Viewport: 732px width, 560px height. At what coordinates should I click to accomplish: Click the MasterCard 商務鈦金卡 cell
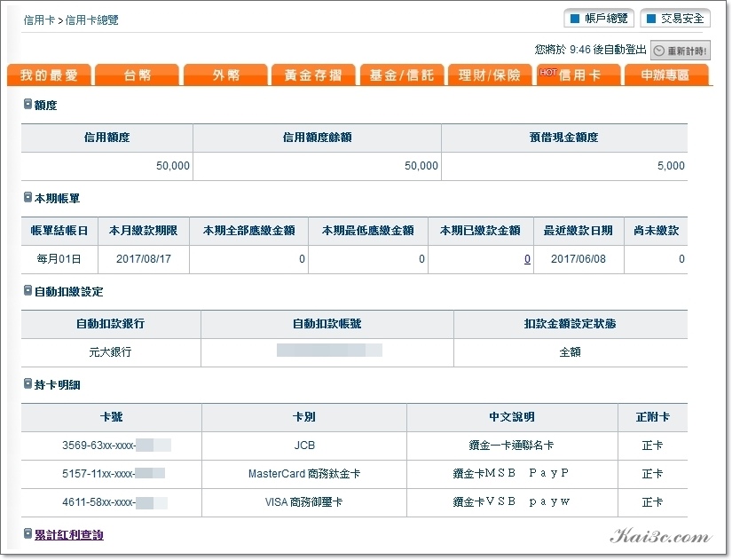tap(304, 474)
